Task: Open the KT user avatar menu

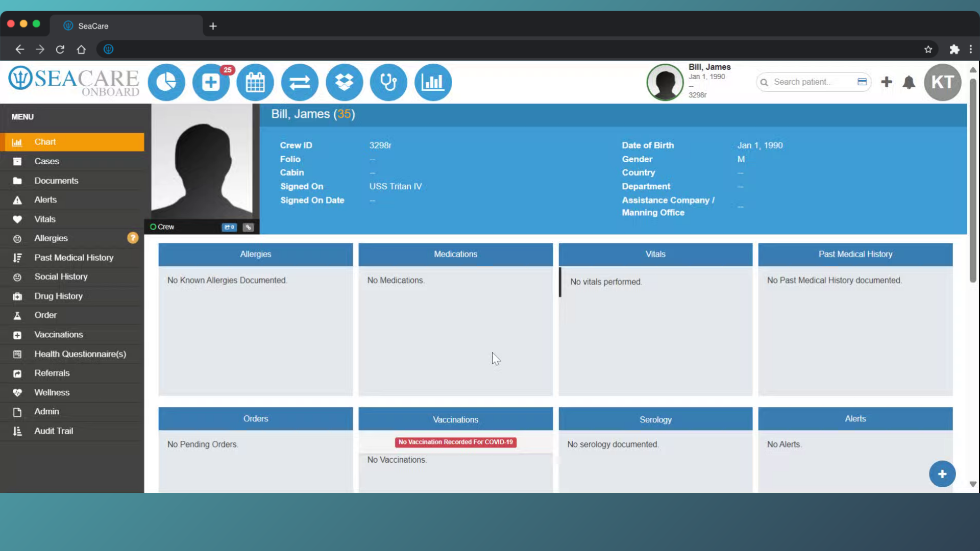Action: (x=942, y=82)
